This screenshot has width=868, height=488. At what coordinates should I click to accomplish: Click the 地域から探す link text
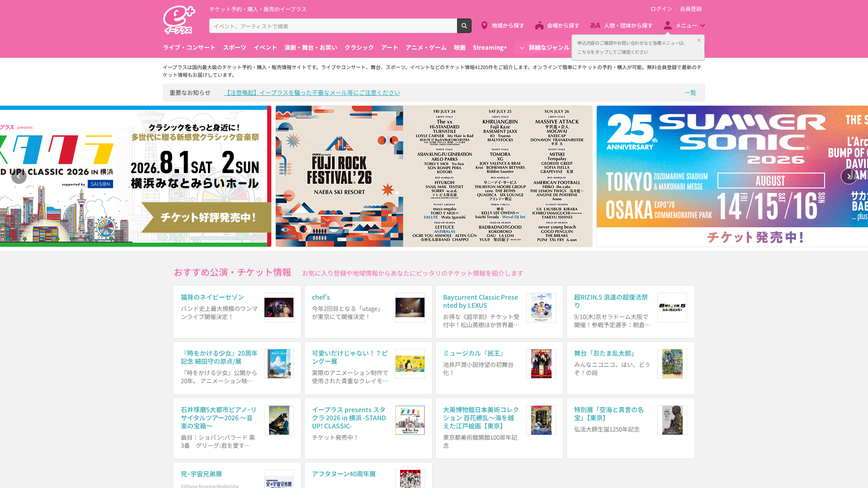[x=508, y=26]
